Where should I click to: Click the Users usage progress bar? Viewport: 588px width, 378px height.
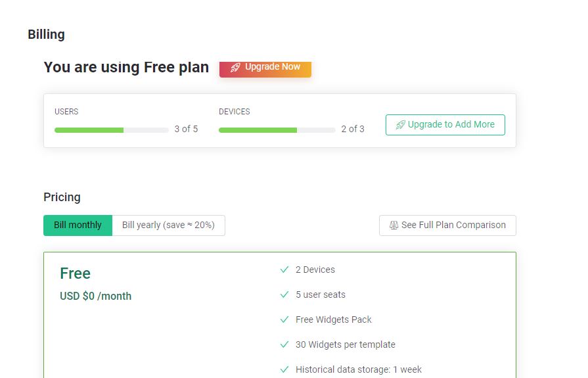112,130
